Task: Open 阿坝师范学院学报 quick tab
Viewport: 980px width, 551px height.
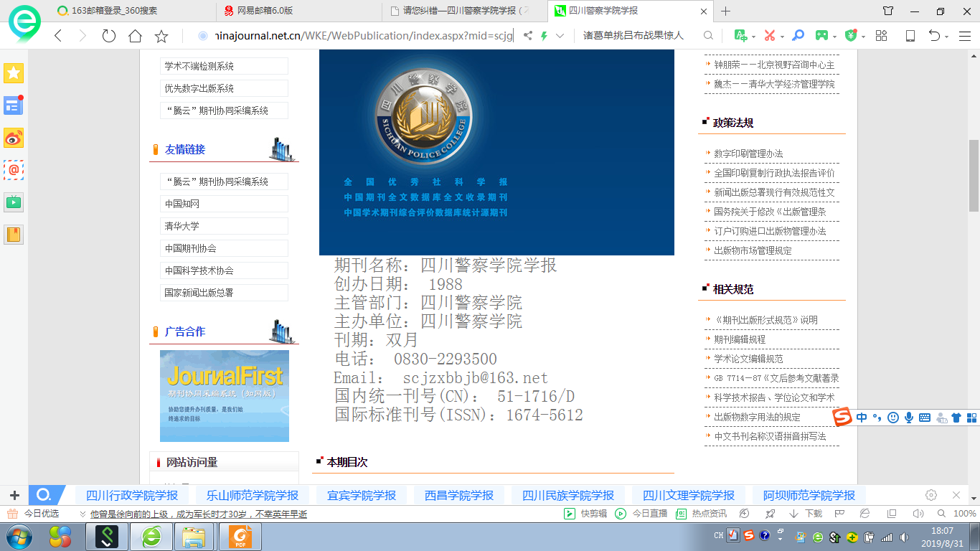Action: click(809, 495)
